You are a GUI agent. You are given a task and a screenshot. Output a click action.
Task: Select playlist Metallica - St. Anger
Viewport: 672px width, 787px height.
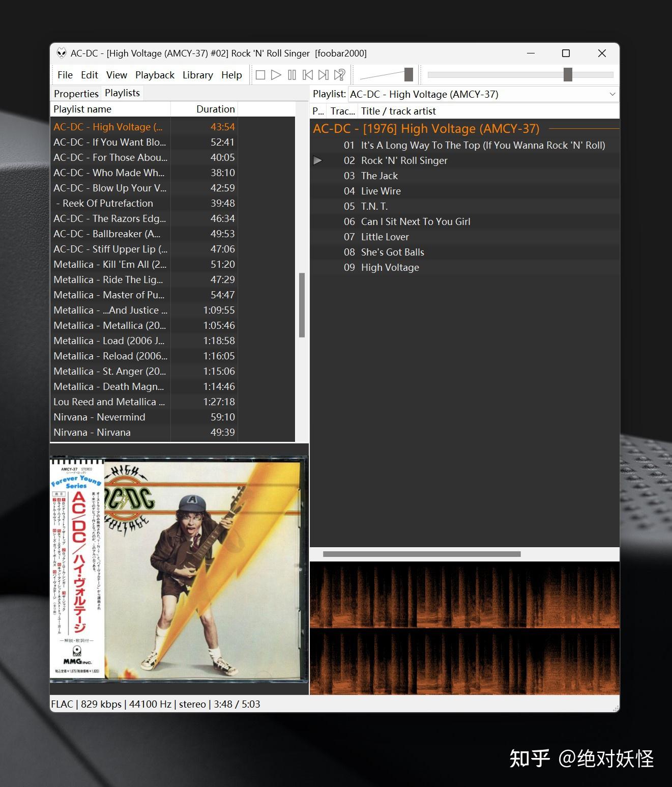(x=172, y=371)
